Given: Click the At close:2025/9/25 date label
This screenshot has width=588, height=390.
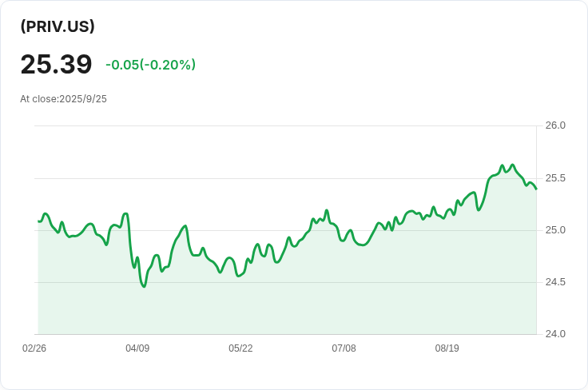Looking at the screenshot, I should (63, 99).
